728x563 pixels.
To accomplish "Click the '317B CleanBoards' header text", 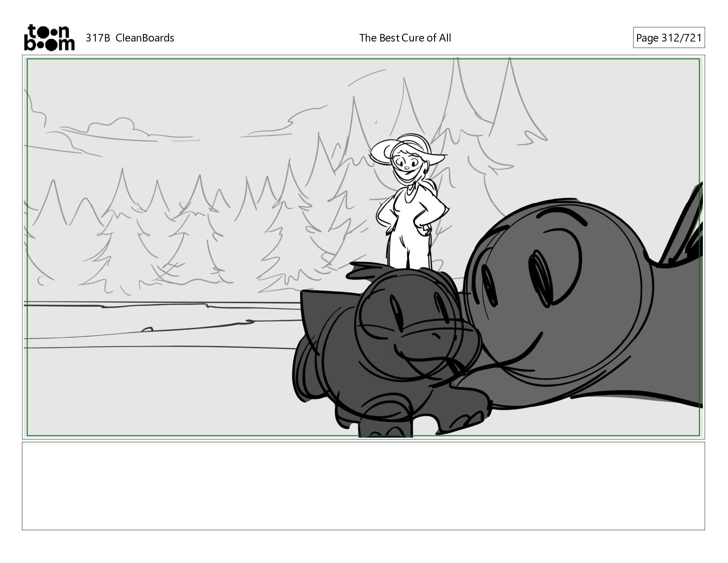I will [x=130, y=38].
